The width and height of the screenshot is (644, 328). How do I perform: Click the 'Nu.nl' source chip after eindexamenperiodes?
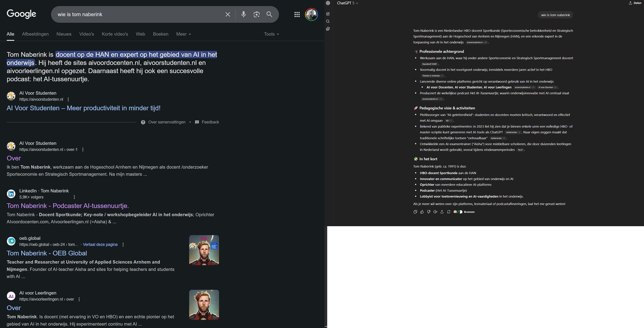pyautogui.click(x=520, y=150)
